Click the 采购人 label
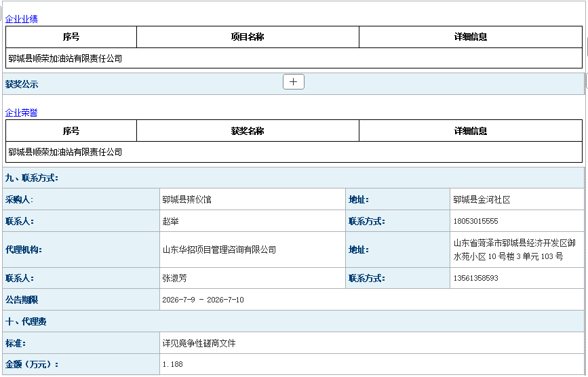The width and height of the screenshot is (588, 377). [19, 200]
